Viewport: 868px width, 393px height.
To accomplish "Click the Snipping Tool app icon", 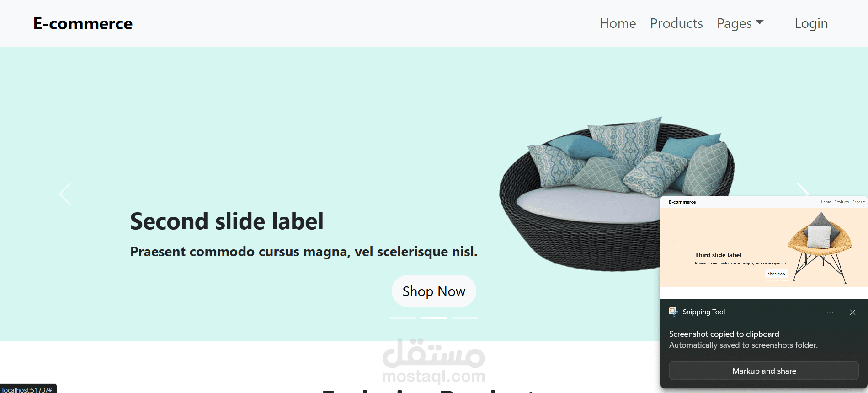I will pos(673,312).
